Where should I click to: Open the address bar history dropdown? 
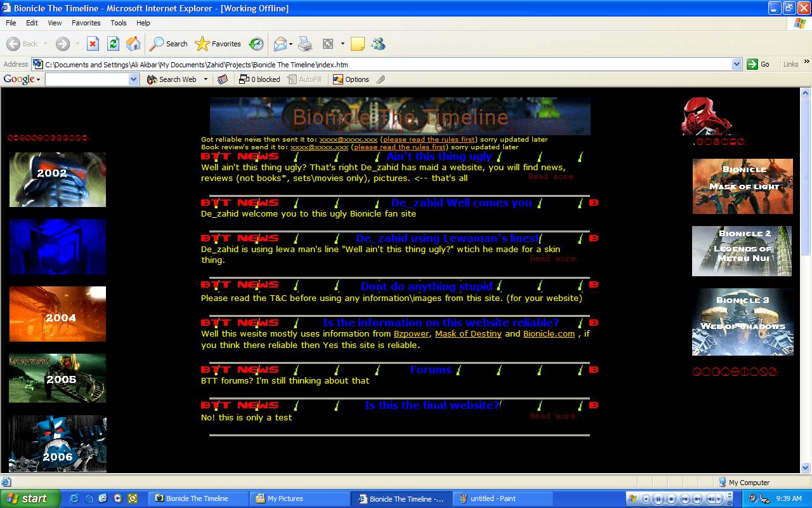click(x=737, y=64)
